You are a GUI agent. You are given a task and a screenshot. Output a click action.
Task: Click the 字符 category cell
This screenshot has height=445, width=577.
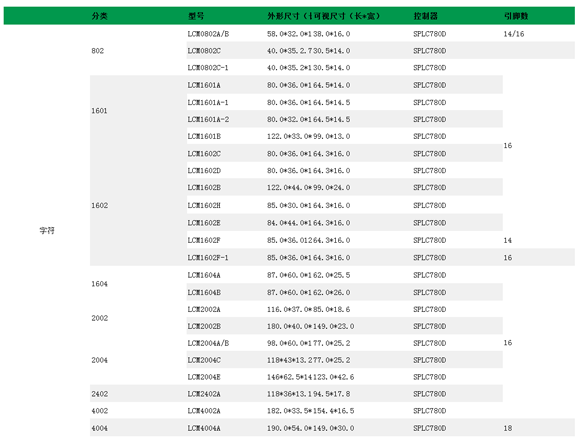coord(47,230)
